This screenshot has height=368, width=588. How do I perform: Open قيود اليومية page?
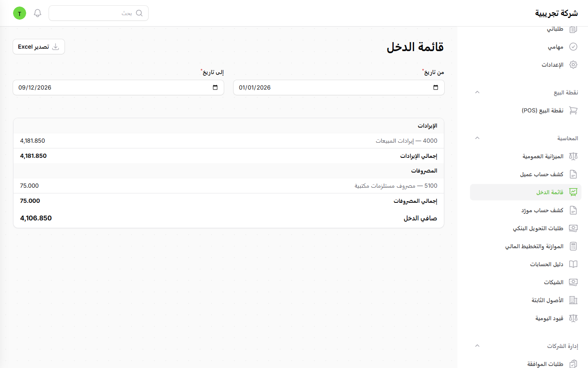[526, 318]
